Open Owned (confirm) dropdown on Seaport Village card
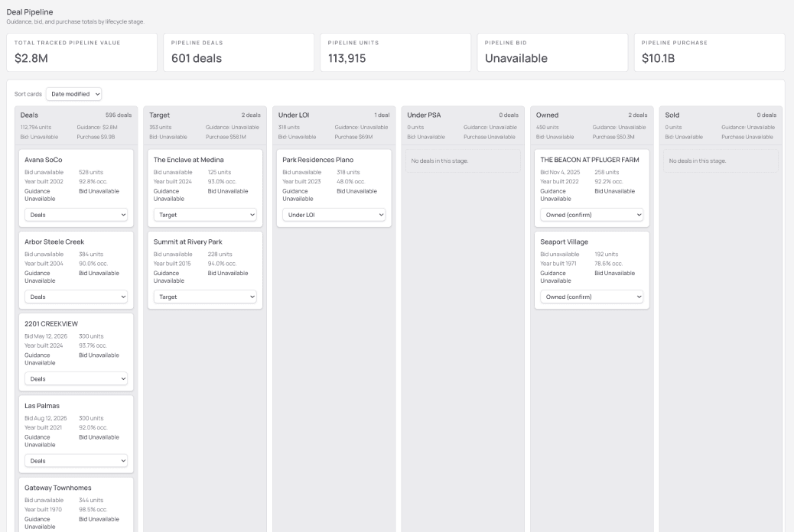794x532 pixels. point(591,297)
